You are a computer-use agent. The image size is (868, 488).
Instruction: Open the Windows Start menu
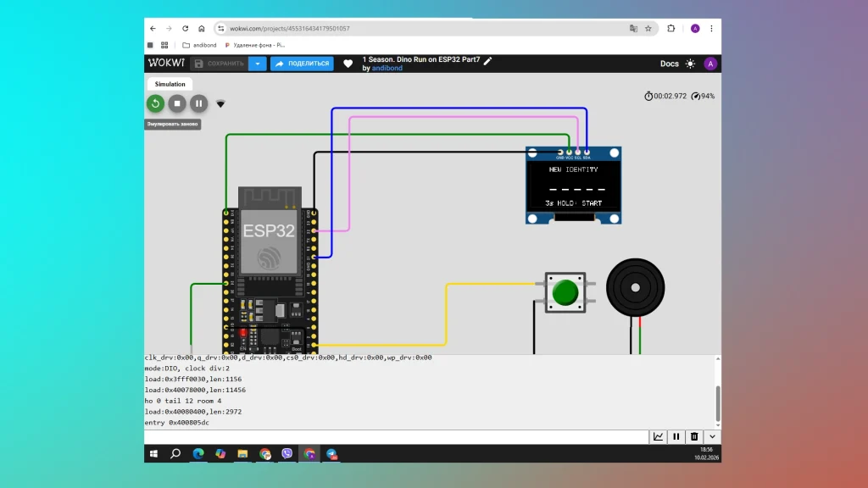click(153, 454)
